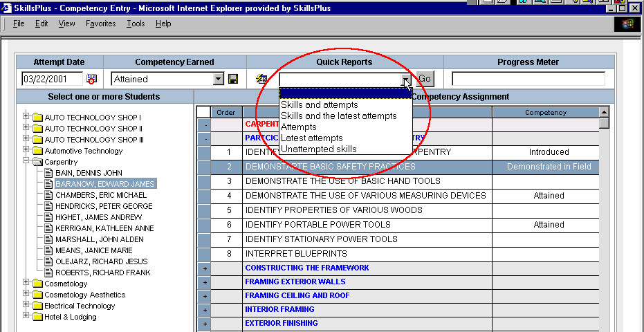The width and height of the screenshot is (644, 332).
Task: Click the Windows logo in IE's corner
Action: tap(627, 24)
